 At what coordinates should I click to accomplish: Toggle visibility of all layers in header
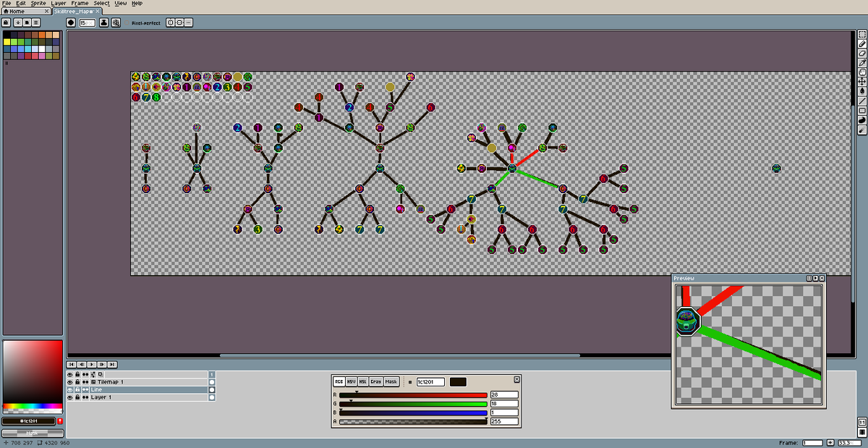point(70,374)
